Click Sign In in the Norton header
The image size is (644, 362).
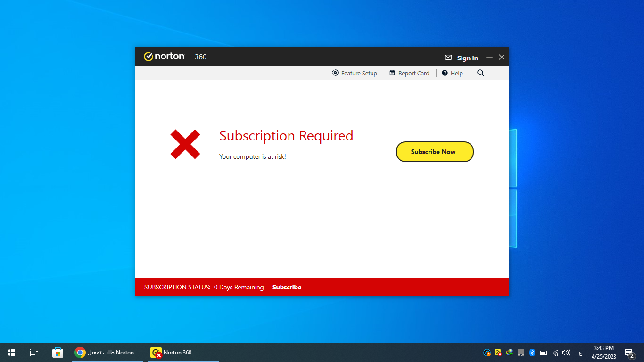(468, 58)
